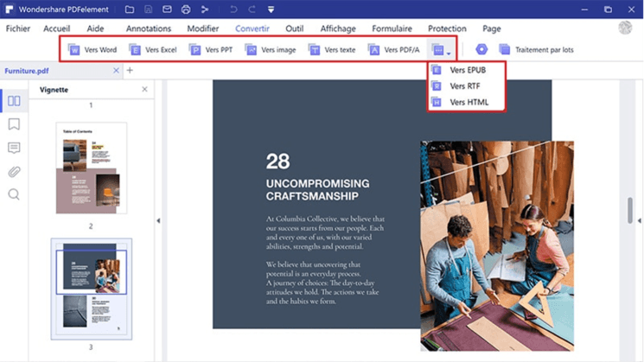Click the Vers Word button

pyautogui.click(x=92, y=50)
